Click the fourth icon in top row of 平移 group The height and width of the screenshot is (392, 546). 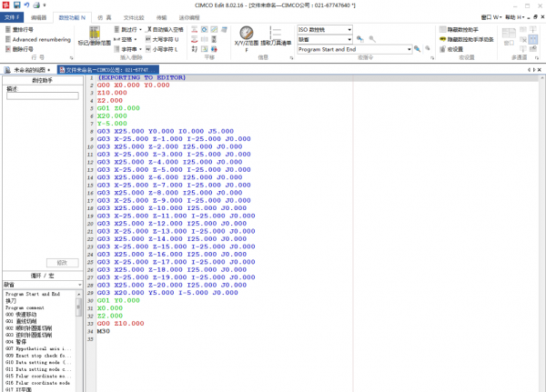224,30
